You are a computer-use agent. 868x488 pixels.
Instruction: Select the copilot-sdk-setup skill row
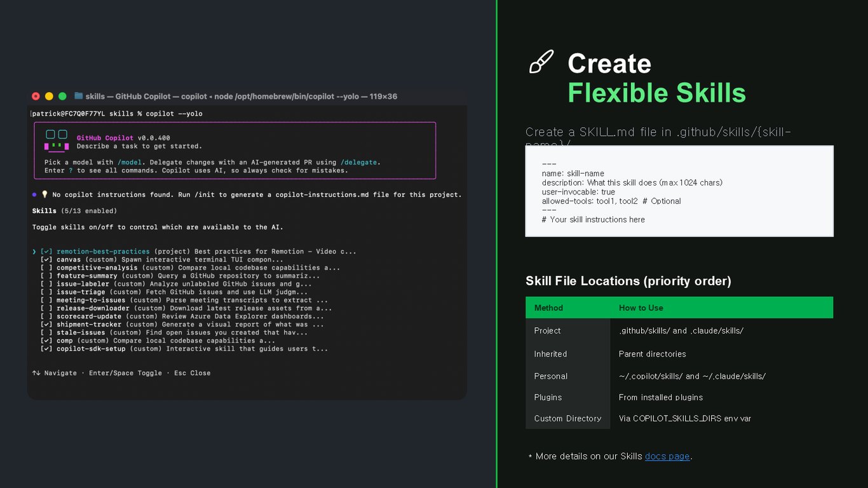click(x=184, y=349)
